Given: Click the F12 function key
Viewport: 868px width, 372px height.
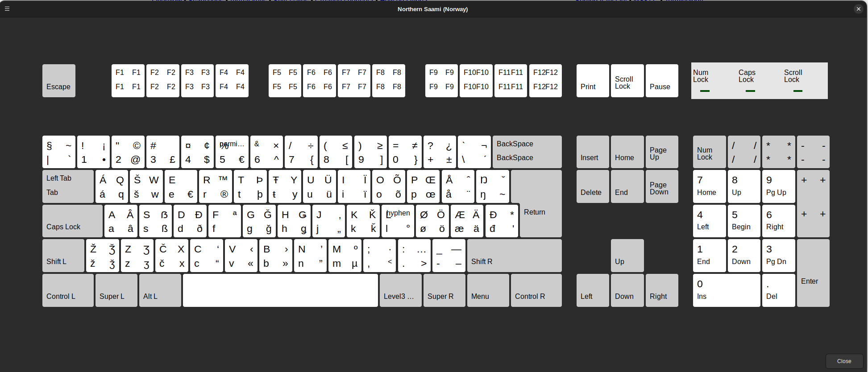Looking at the screenshot, I should coord(545,81).
